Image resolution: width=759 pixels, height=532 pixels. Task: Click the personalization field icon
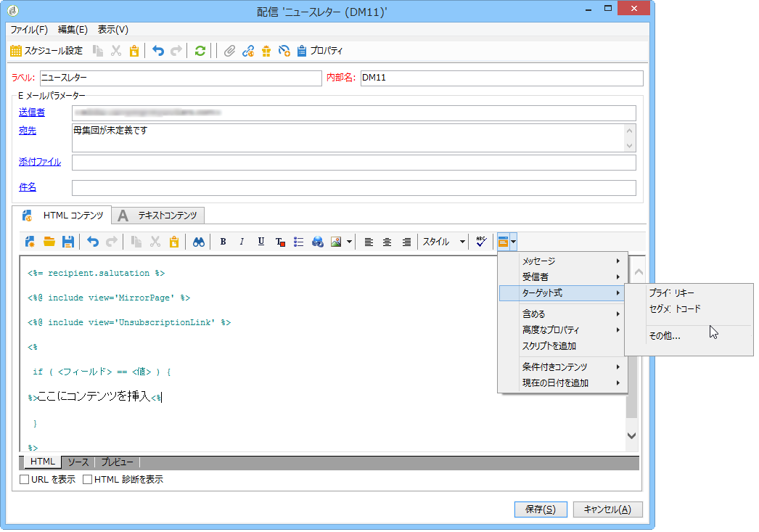503,242
